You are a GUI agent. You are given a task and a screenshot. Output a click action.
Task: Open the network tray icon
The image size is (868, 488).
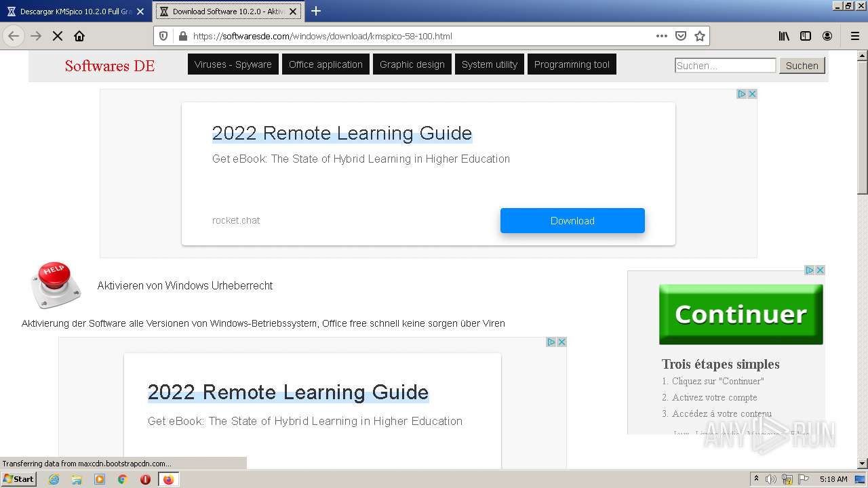tap(787, 479)
